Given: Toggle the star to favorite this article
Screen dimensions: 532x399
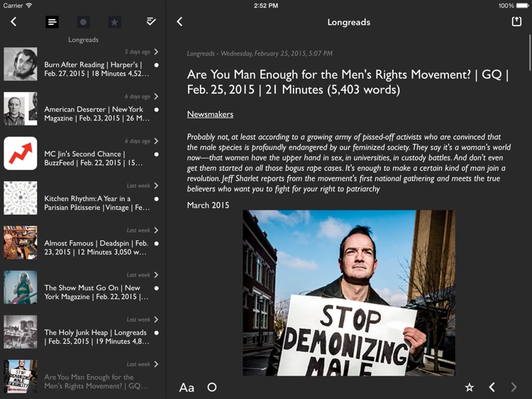Looking at the screenshot, I should point(469,387).
